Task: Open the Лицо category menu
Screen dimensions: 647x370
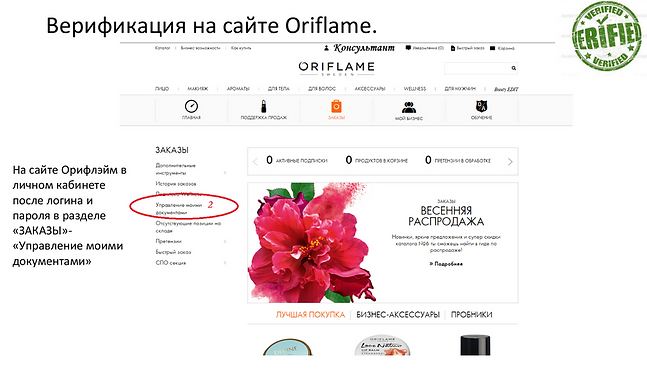Action: (x=162, y=89)
